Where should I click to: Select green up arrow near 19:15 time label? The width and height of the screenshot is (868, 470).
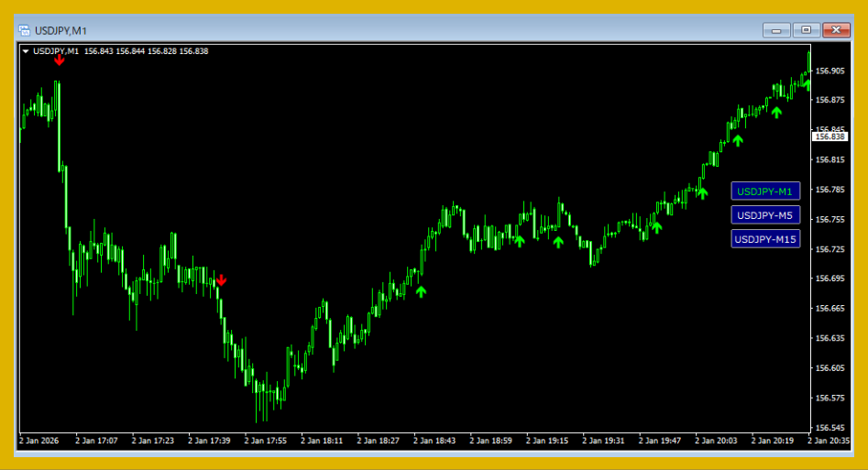pos(558,242)
